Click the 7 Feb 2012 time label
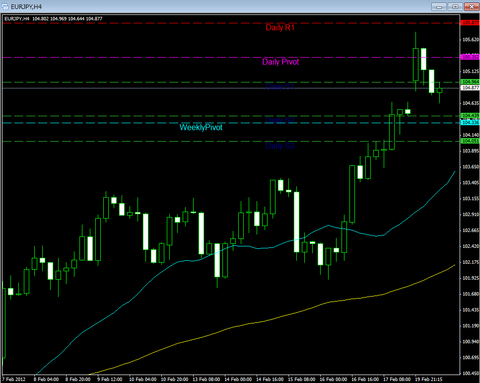480x383 pixels. (14, 379)
